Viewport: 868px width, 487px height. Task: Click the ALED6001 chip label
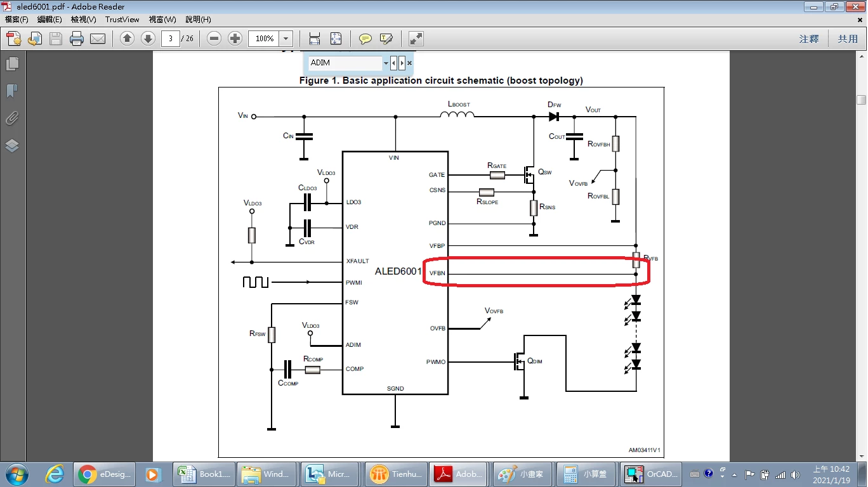(x=398, y=271)
